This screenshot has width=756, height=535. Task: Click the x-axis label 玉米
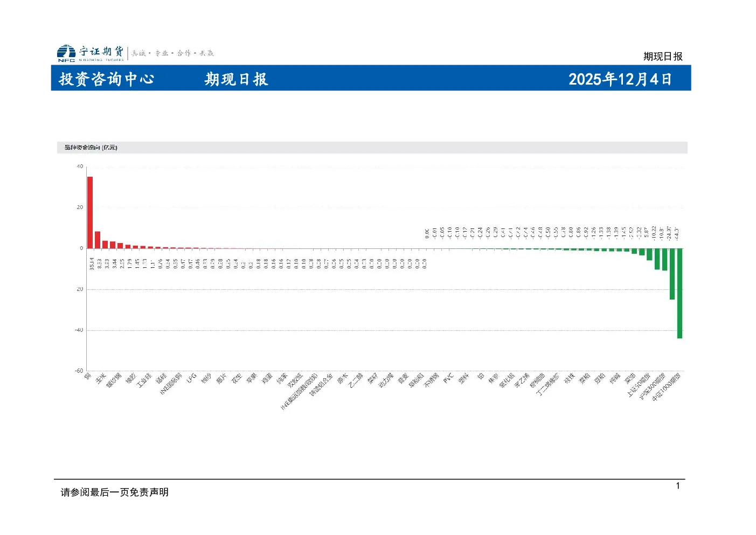(101, 378)
